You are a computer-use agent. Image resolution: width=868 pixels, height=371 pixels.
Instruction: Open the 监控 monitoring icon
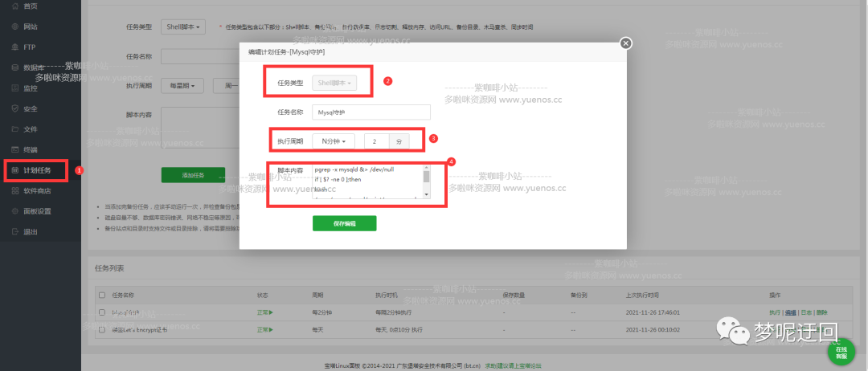[15, 88]
